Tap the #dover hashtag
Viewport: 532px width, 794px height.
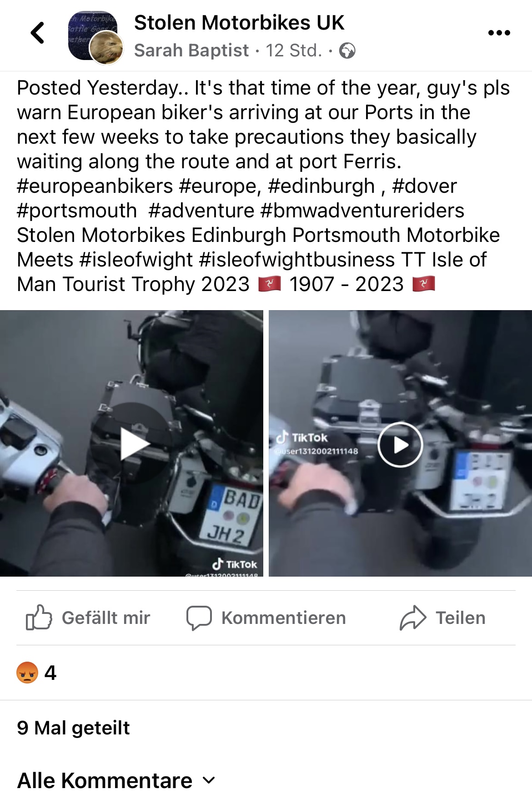pos(424,186)
